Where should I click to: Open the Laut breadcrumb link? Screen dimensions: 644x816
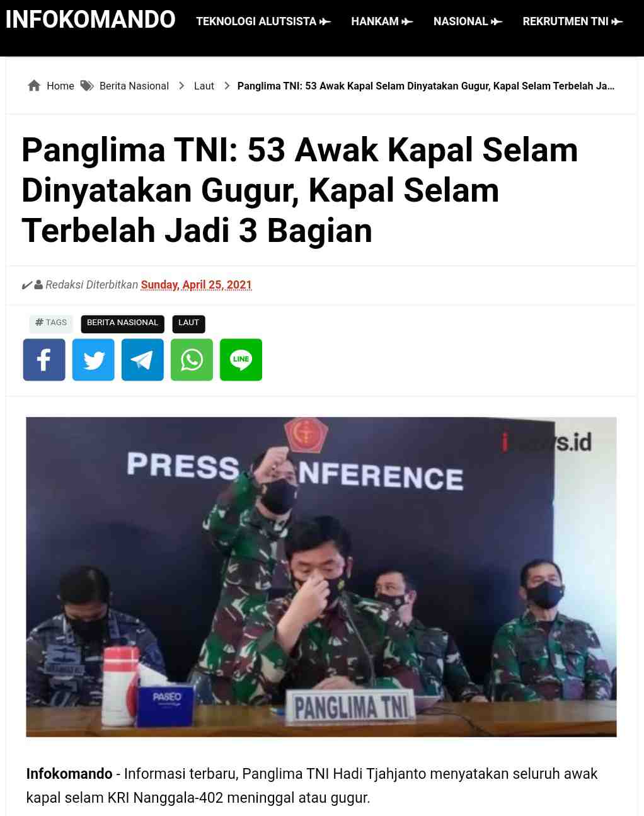[204, 86]
